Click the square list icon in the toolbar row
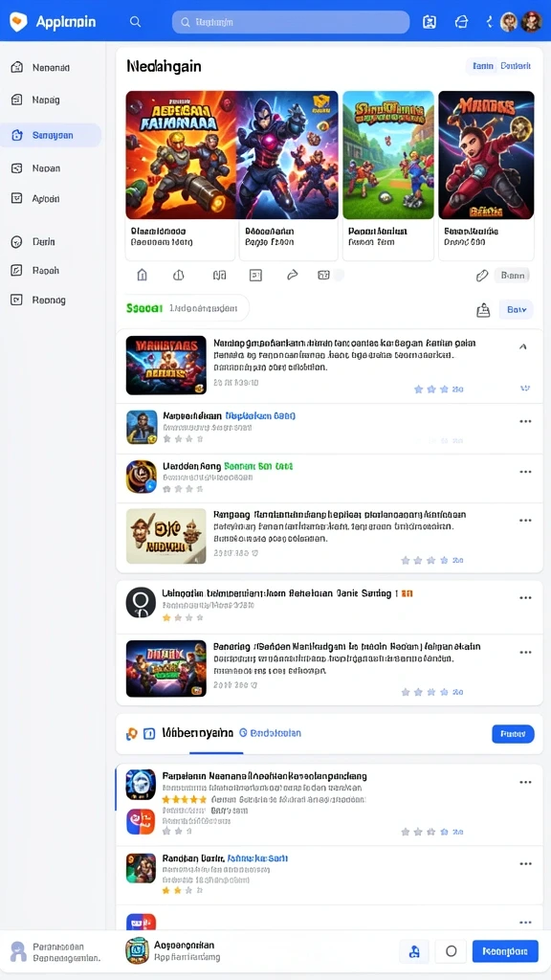This screenshot has height=980, width=551. tap(255, 275)
